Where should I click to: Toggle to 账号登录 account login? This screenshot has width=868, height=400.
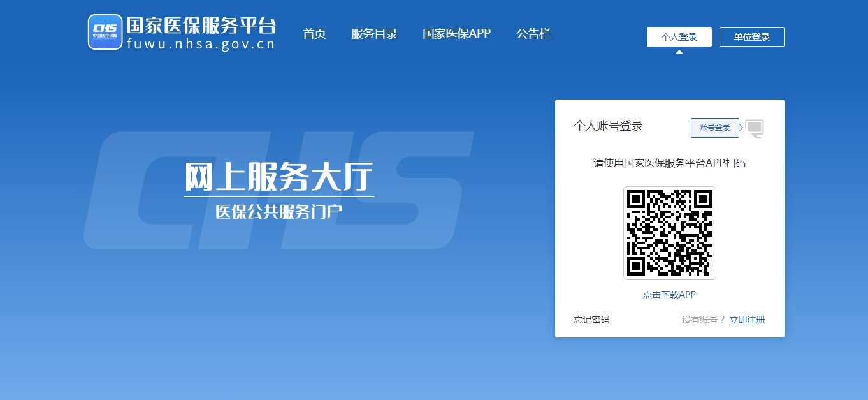pyautogui.click(x=714, y=128)
